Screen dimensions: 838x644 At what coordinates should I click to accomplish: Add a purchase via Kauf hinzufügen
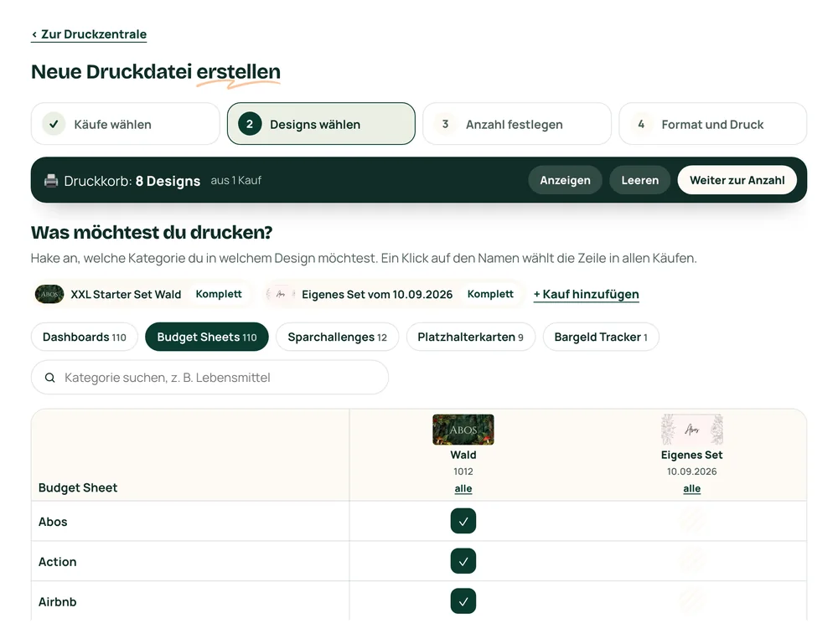587,294
